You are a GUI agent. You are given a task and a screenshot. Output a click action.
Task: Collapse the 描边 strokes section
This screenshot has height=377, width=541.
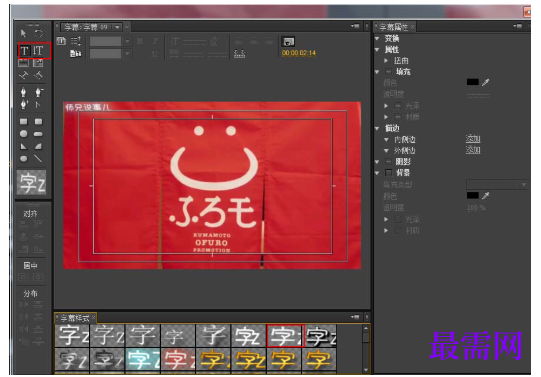point(377,128)
